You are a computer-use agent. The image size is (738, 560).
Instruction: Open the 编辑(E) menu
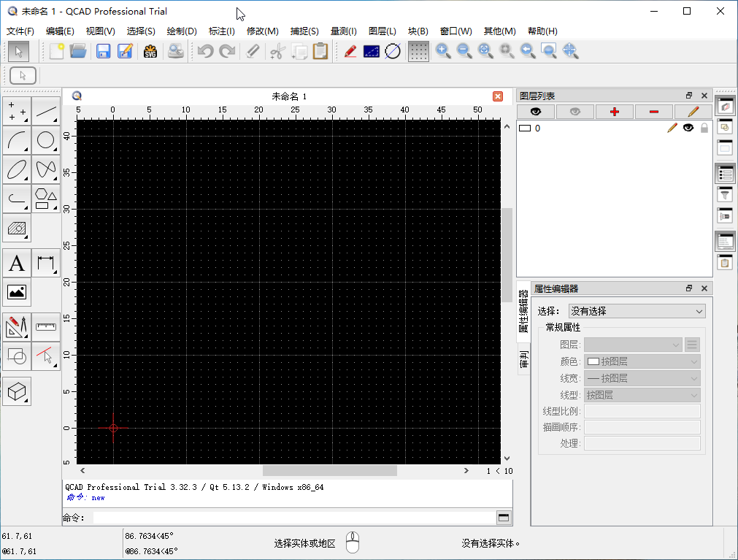(60, 31)
